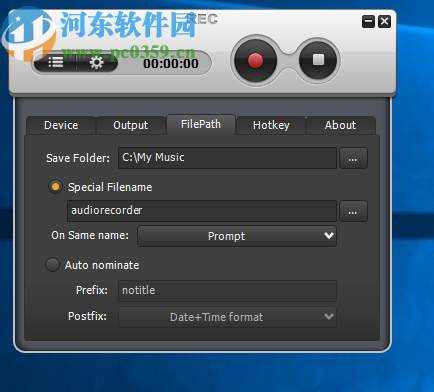Open the Hotkey tab

tap(271, 125)
